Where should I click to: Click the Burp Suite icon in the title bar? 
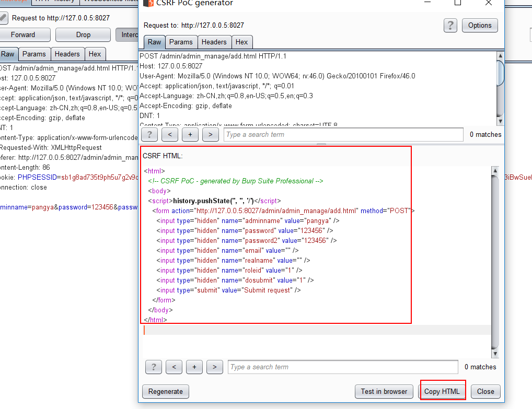point(148,3)
